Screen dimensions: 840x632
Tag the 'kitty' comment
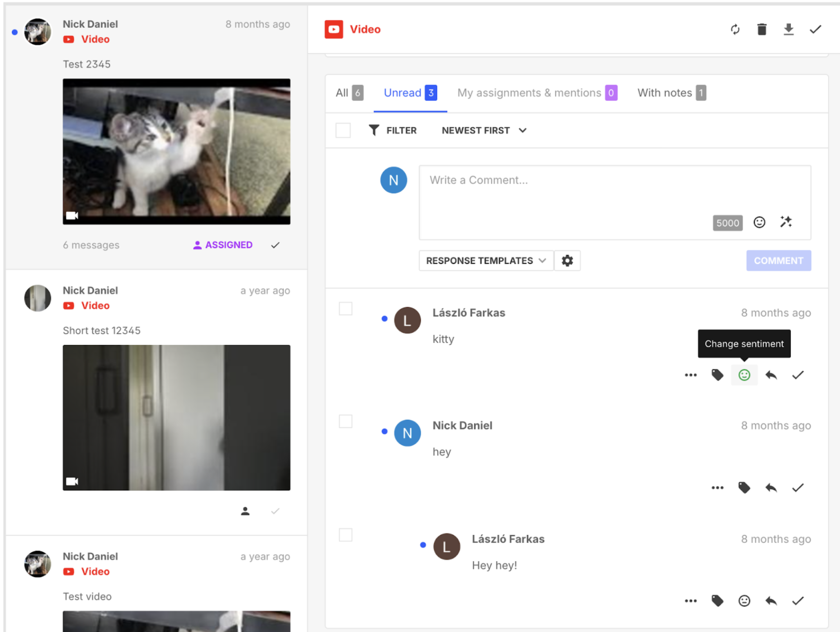(717, 375)
